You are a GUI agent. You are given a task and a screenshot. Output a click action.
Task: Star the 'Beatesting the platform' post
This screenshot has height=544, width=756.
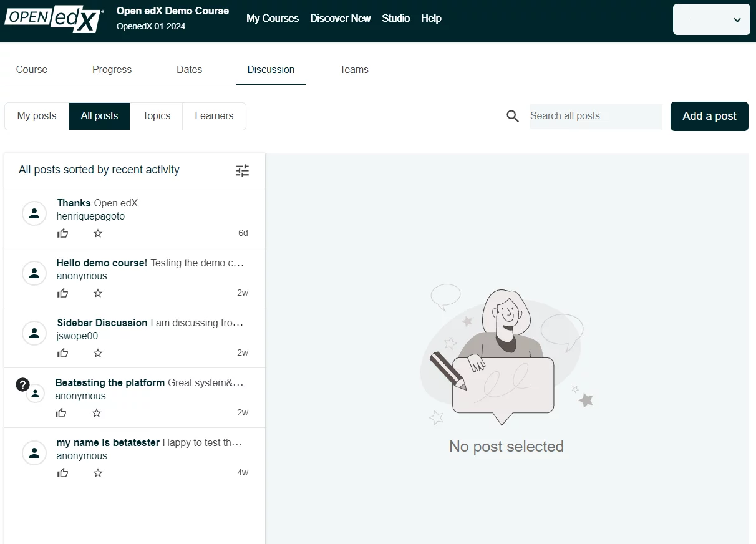click(x=97, y=413)
